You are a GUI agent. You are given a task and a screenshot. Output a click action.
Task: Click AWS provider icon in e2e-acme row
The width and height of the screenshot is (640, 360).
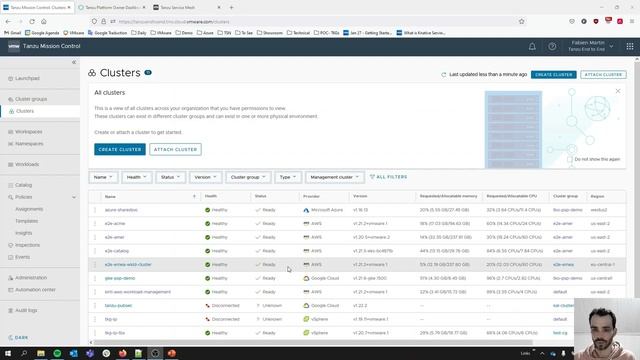tap(306, 224)
